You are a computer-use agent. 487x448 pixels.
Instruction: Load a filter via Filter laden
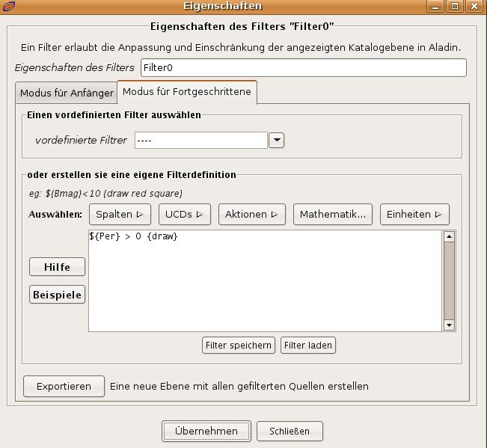(308, 346)
